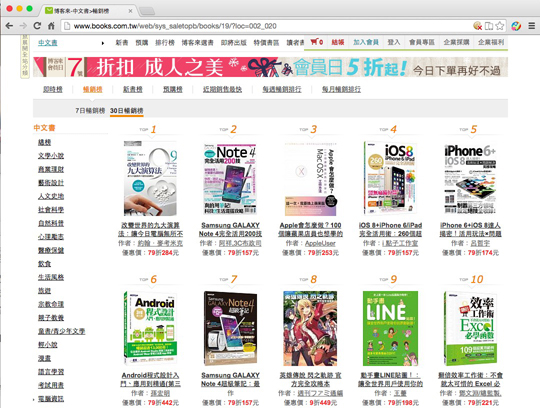This screenshot has width=540, height=408.
Task: Select the 童書/青少年文學 category
Action: [x=61, y=331]
